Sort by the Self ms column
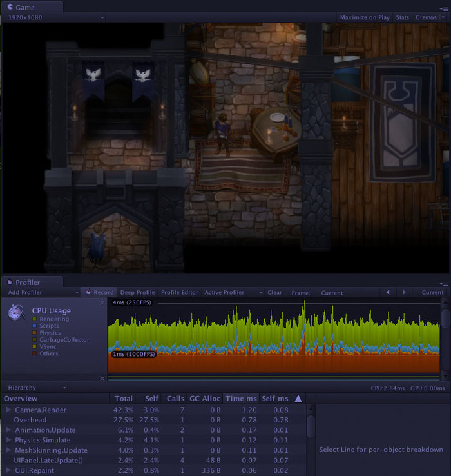This screenshot has height=476, width=451. [274, 399]
